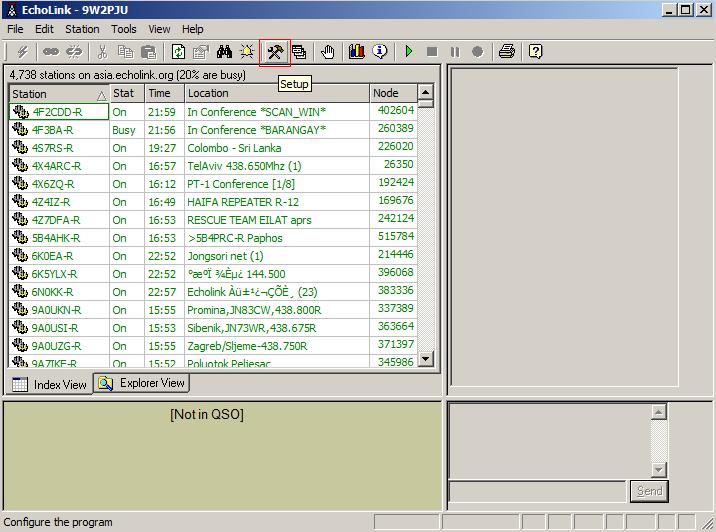Click location 'HAIFA REPEATER R-12'
Image resolution: width=716 pixels, height=532 pixels.
click(x=243, y=202)
